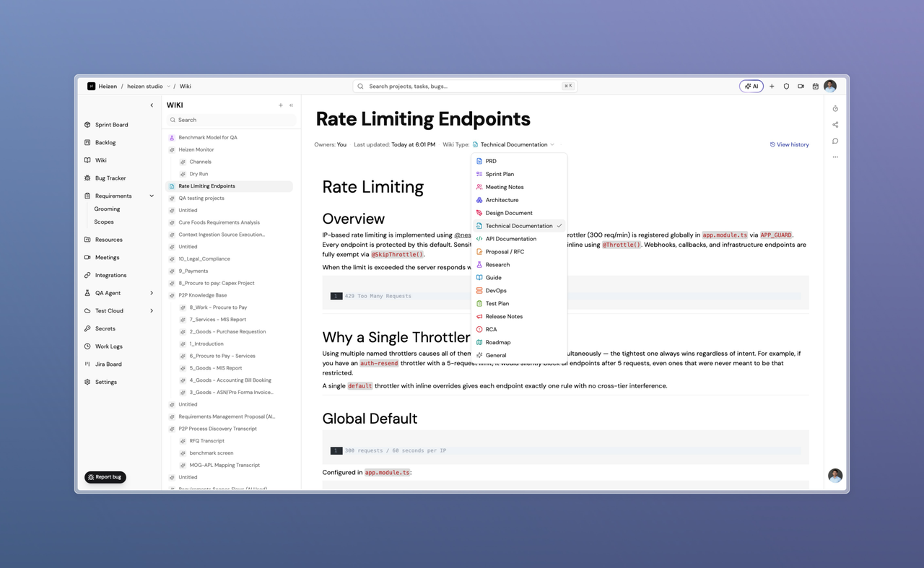
Task: Collapse the left navigation sidebar arrow
Action: (152, 105)
